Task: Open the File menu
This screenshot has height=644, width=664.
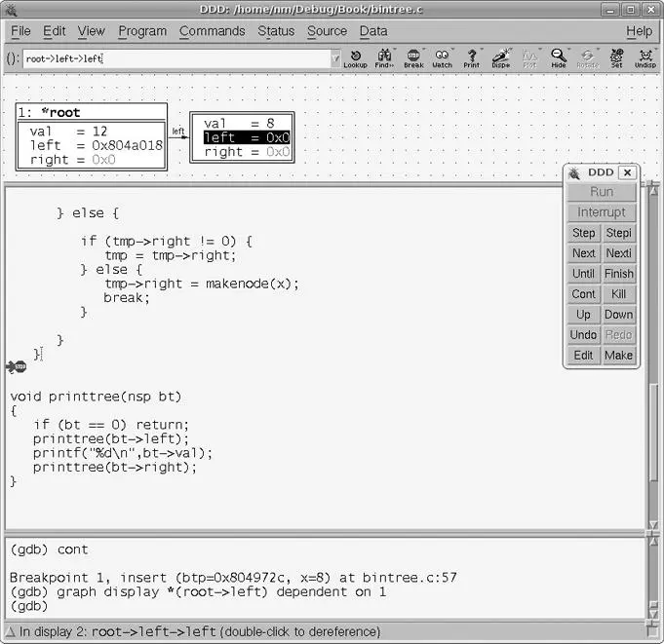Action: coord(20,31)
